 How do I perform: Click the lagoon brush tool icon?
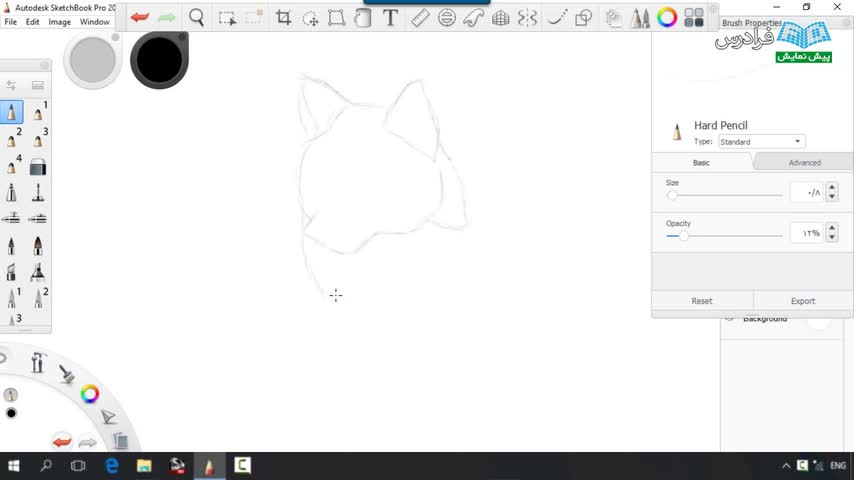point(66,373)
